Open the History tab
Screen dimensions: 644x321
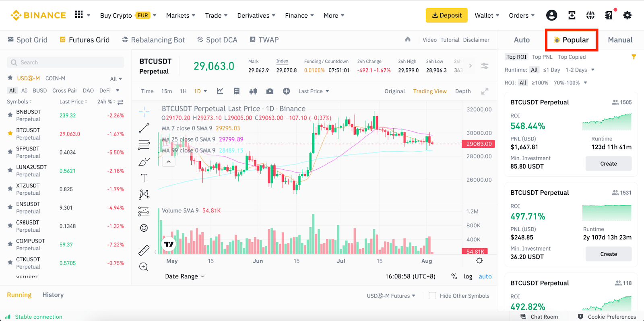pos(53,295)
